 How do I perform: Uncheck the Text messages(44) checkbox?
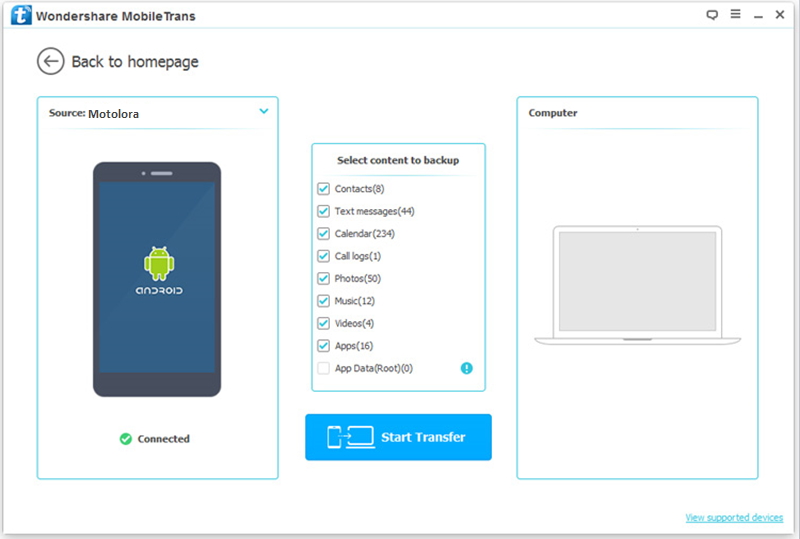(323, 211)
